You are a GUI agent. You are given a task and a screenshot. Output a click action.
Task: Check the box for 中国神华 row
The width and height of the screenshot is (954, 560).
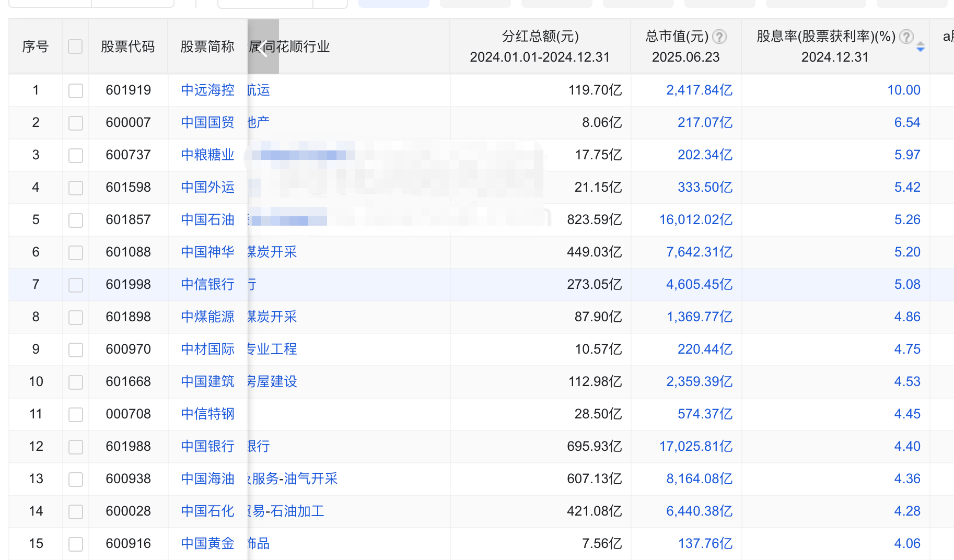[x=76, y=253]
